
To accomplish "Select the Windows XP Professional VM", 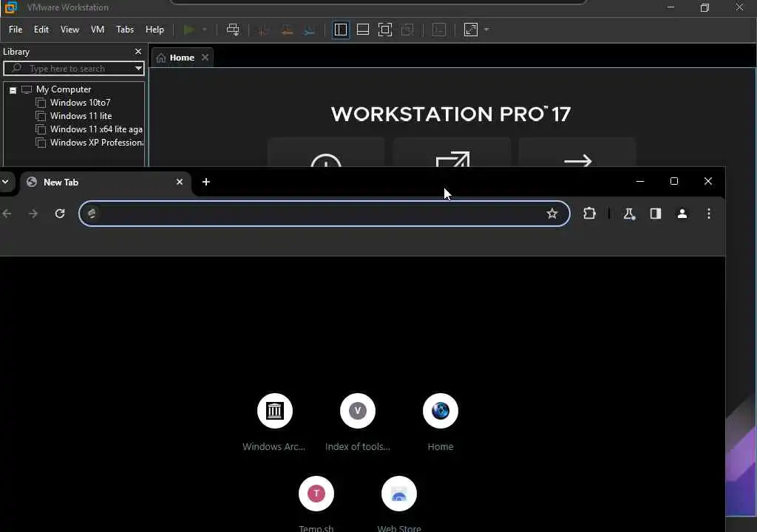I will pyautogui.click(x=96, y=143).
